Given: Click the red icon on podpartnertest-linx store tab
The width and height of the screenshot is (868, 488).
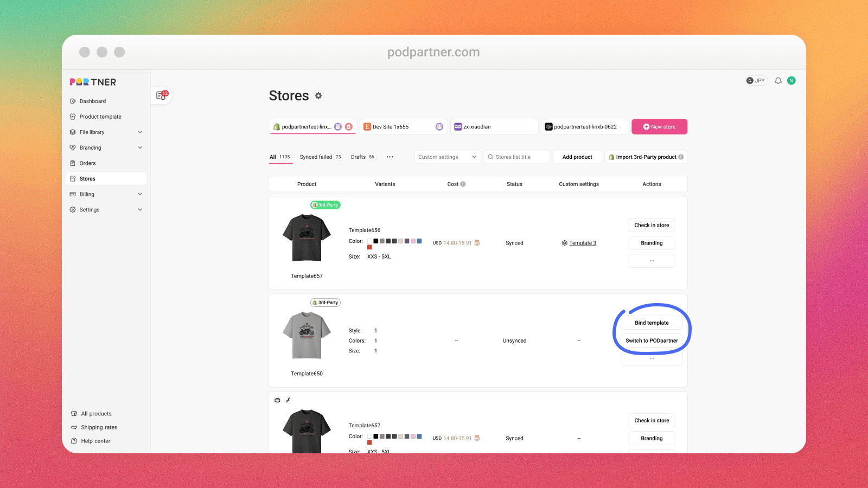Looking at the screenshot, I should [349, 126].
